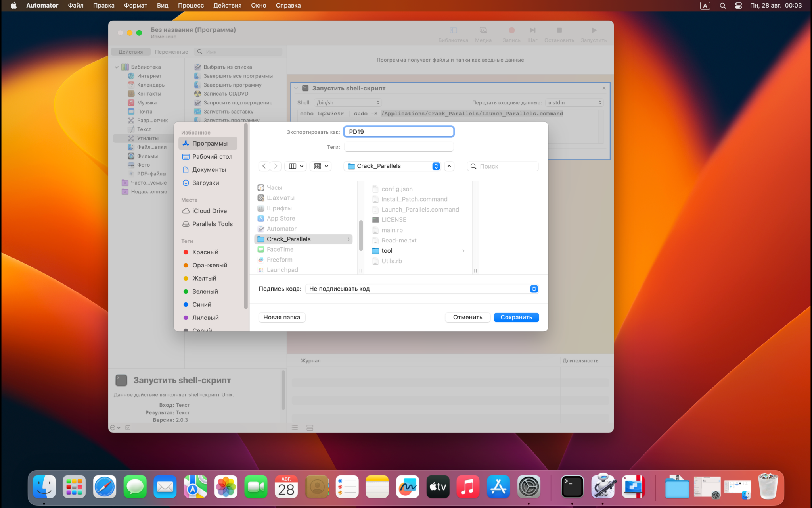Select Automator in the applications list
The image size is (812, 508).
[282, 229]
